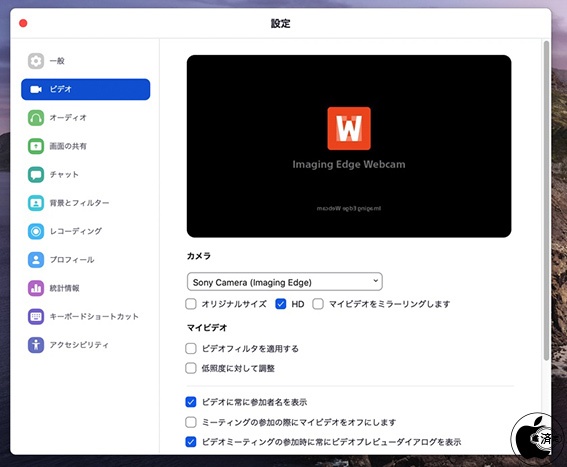Select the Video camera icon in sidebar
567x467 pixels.
click(36, 89)
